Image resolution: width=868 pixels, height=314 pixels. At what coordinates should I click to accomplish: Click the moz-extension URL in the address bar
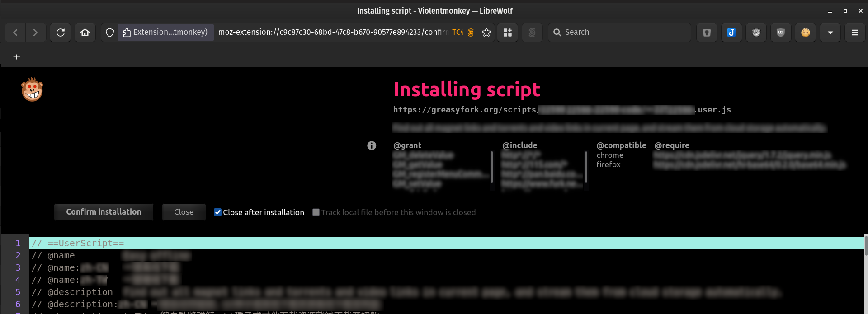click(x=332, y=33)
